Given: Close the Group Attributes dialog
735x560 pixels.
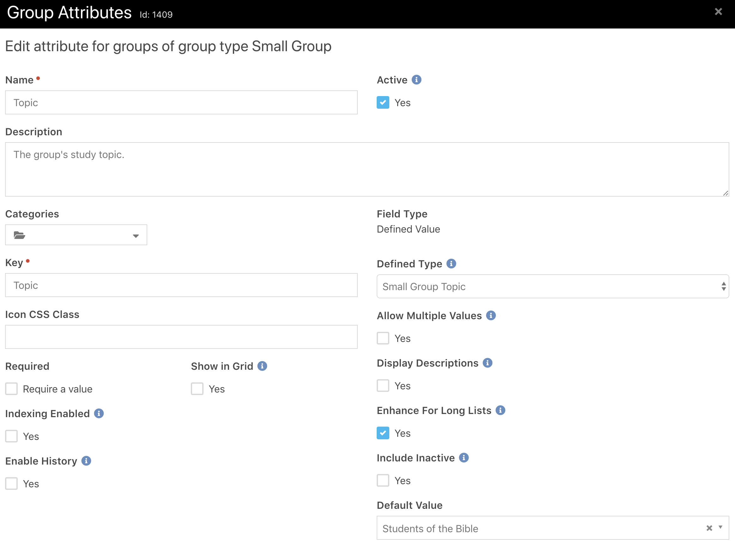Looking at the screenshot, I should (718, 12).
